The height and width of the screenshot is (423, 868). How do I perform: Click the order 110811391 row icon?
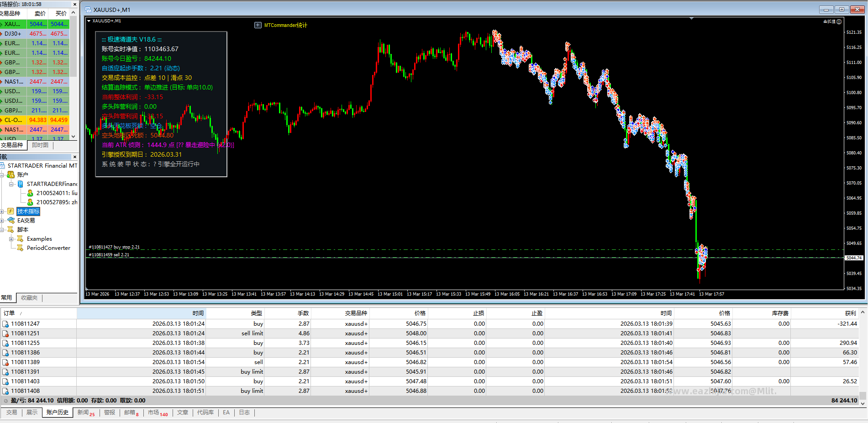point(5,372)
